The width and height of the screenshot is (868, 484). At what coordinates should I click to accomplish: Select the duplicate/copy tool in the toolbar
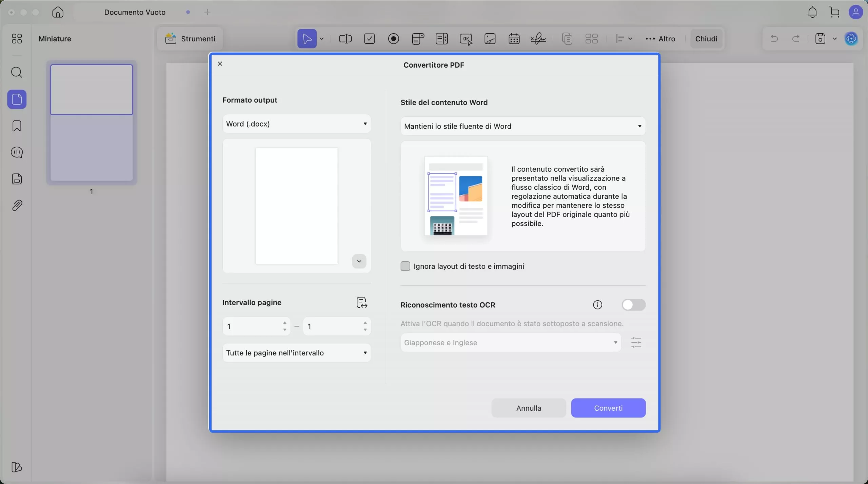pos(567,38)
